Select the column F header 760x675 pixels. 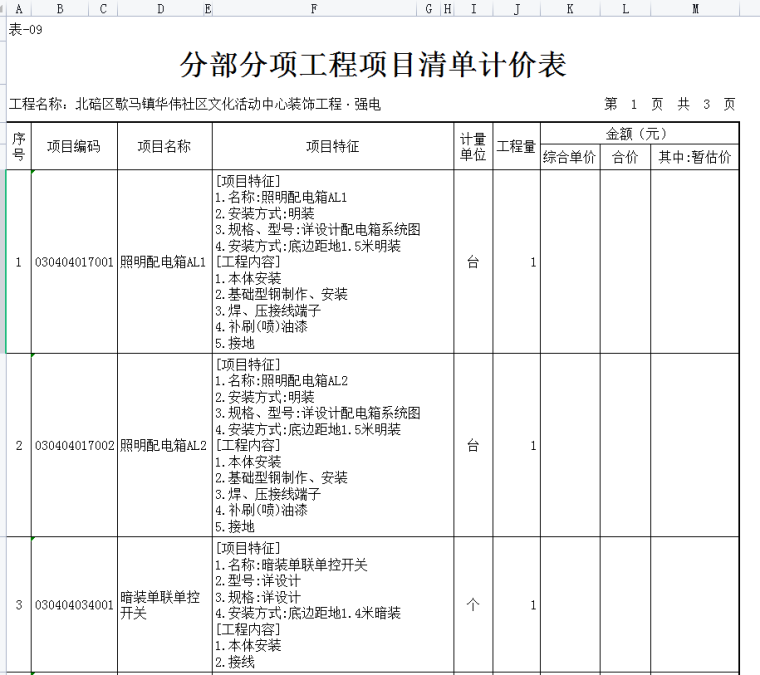pos(314,9)
